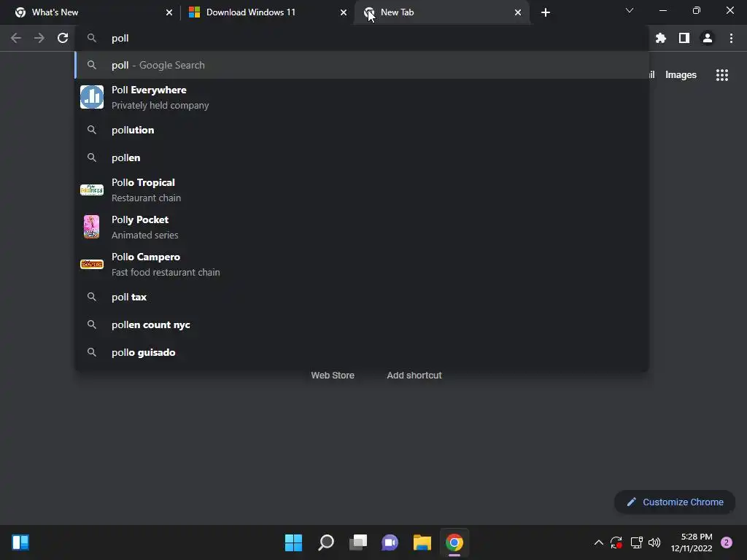The height and width of the screenshot is (560, 747).
Task: Choose the poll tax suggestion
Action: (362, 297)
